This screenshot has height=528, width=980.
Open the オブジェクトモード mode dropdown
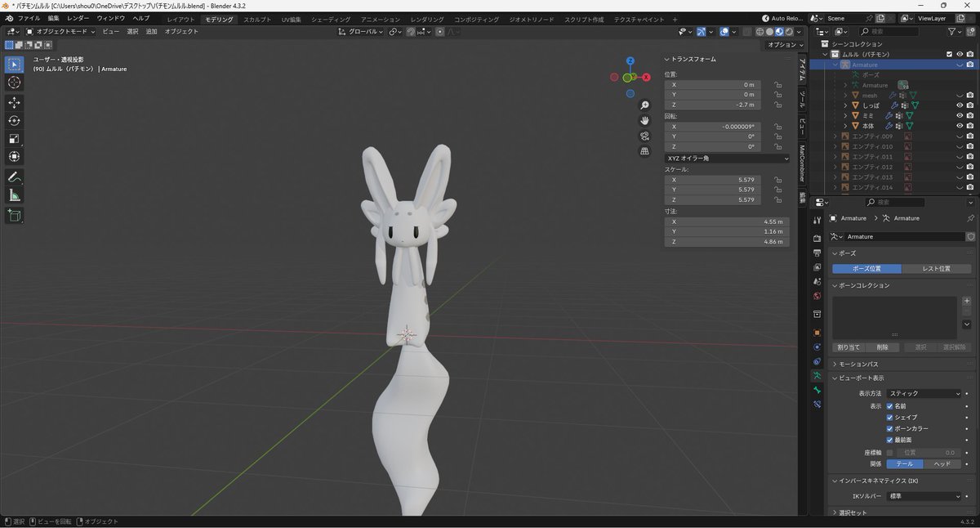click(60, 31)
